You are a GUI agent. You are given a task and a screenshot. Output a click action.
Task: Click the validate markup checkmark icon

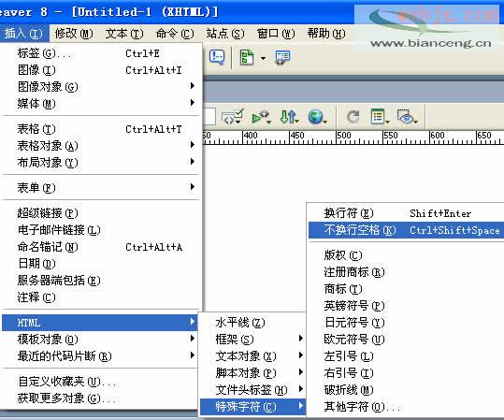click(233, 117)
